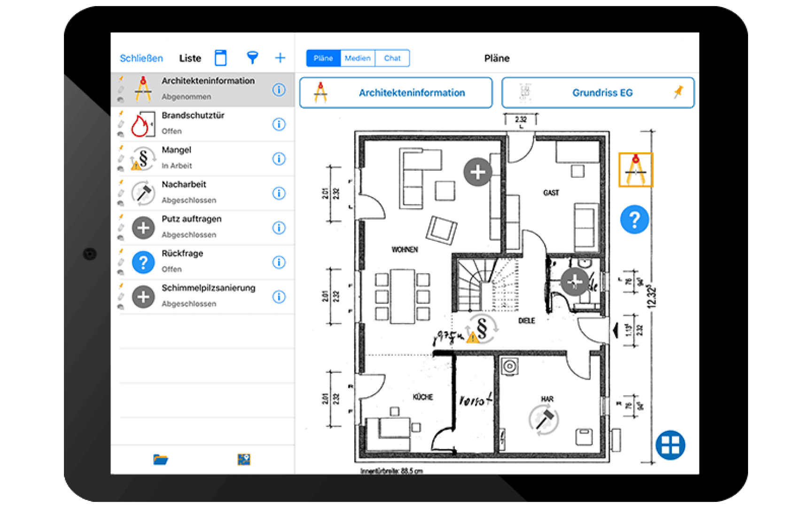Select the Pläne tab
The width and height of the screenshot is (812, 508).
click(x=323, y=58)
